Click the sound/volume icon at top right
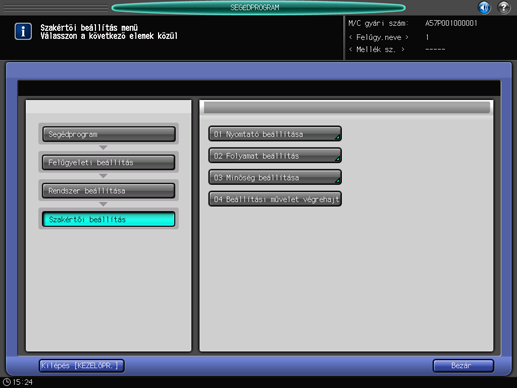517x388 pixels. click(x=484, y=7)
